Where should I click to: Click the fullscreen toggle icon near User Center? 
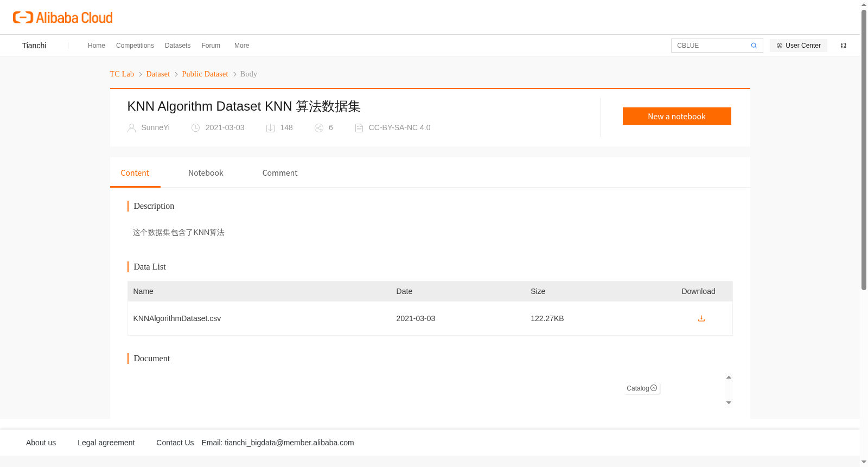pyautogui.click(x=844, y=46)
